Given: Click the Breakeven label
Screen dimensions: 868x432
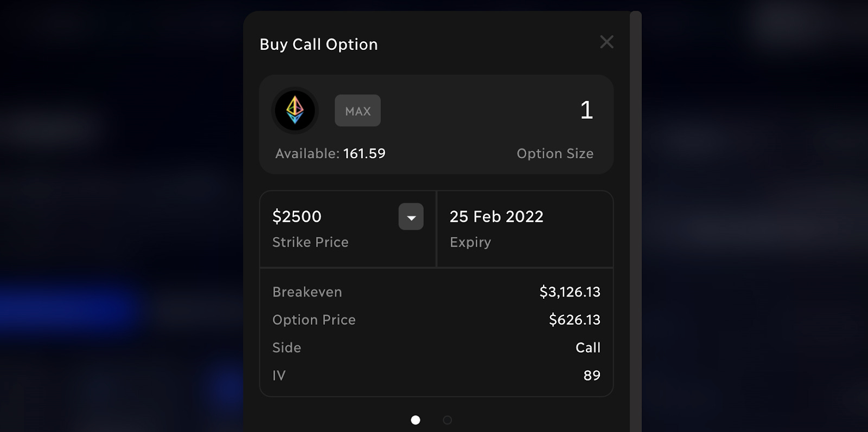Looking at the screenshot, I should pyautogui.click(x=307, y=292).
